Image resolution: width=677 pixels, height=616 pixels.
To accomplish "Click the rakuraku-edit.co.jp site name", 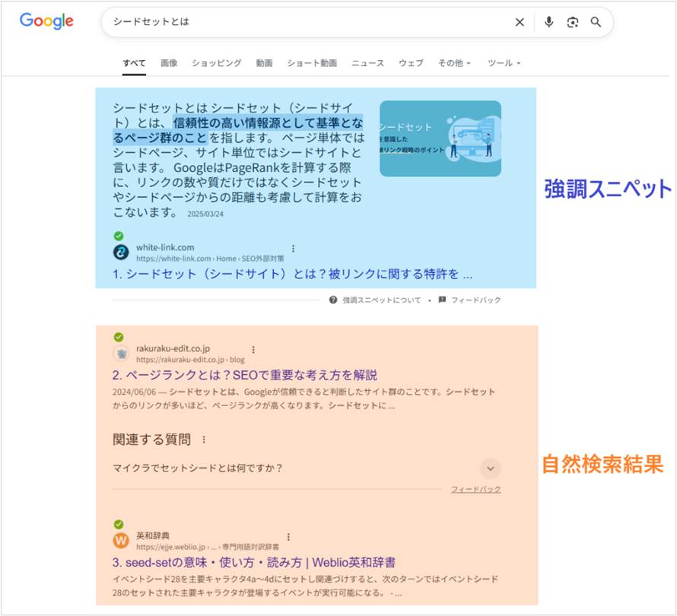I will (173, 348).
